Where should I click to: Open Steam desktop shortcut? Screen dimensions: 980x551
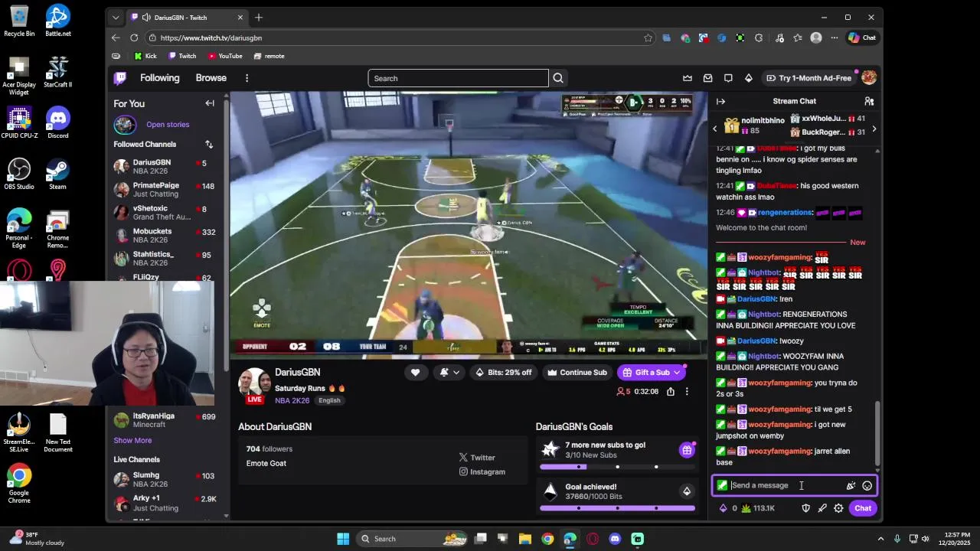pyautogui.click(x=57, y=174)
